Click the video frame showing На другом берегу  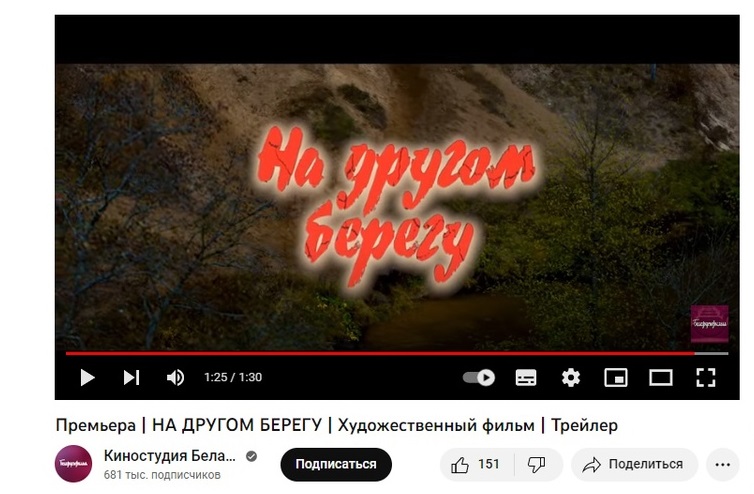pos(397,207)
